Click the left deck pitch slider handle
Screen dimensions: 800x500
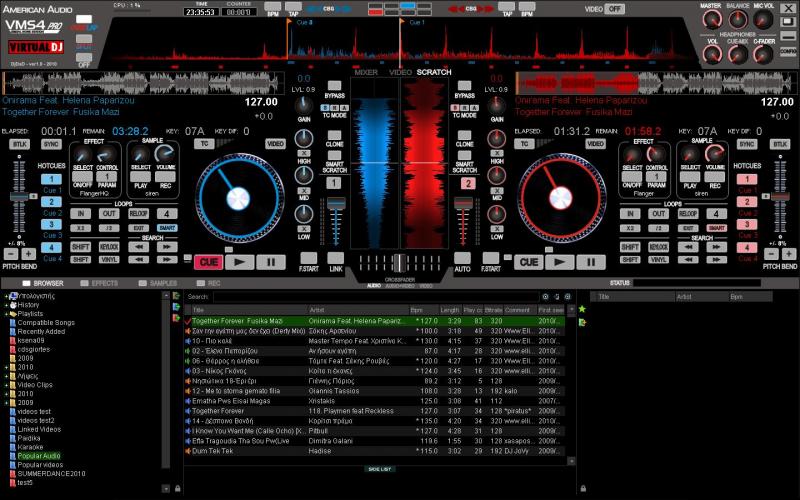(x=19, y=197)
